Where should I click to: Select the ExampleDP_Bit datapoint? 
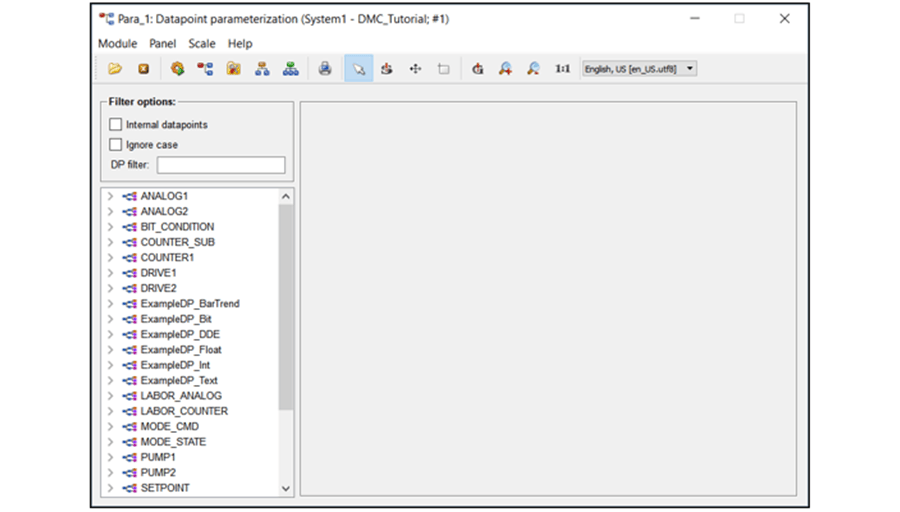(176, 319)
